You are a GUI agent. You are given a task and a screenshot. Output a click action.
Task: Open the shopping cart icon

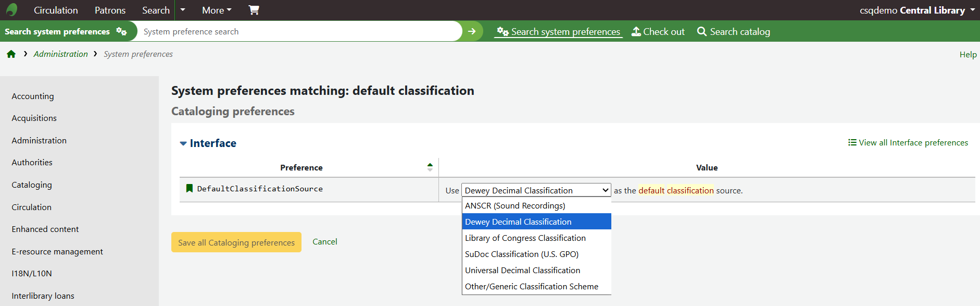coord(254,10)
